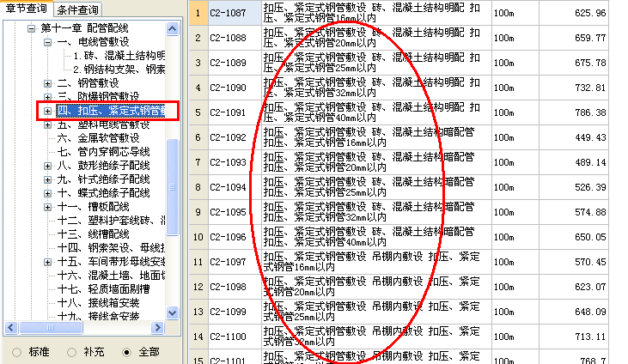628x364 pixels.
Task: Expand the 十五、车间带形母线安装 node
Action: point(47,262)
